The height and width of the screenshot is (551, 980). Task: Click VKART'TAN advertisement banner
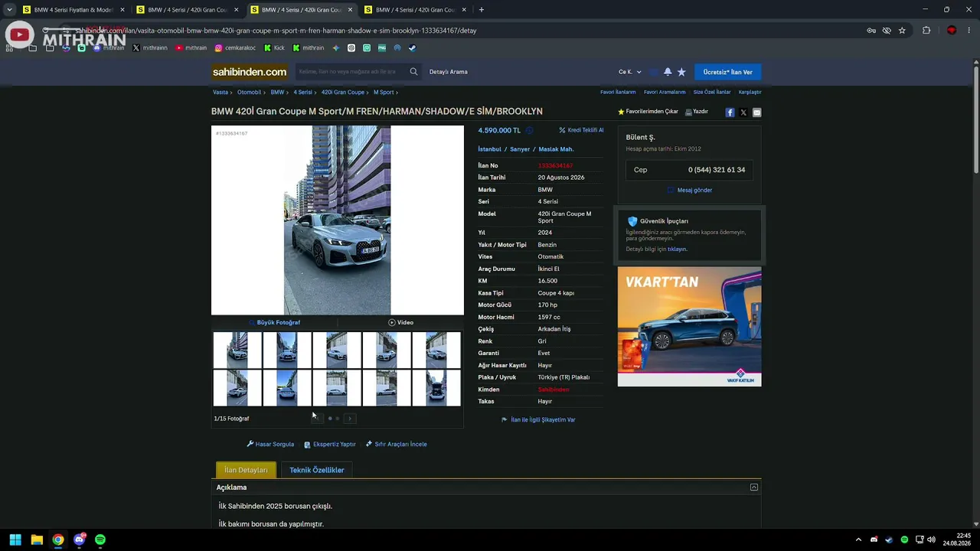coord(690,327)
